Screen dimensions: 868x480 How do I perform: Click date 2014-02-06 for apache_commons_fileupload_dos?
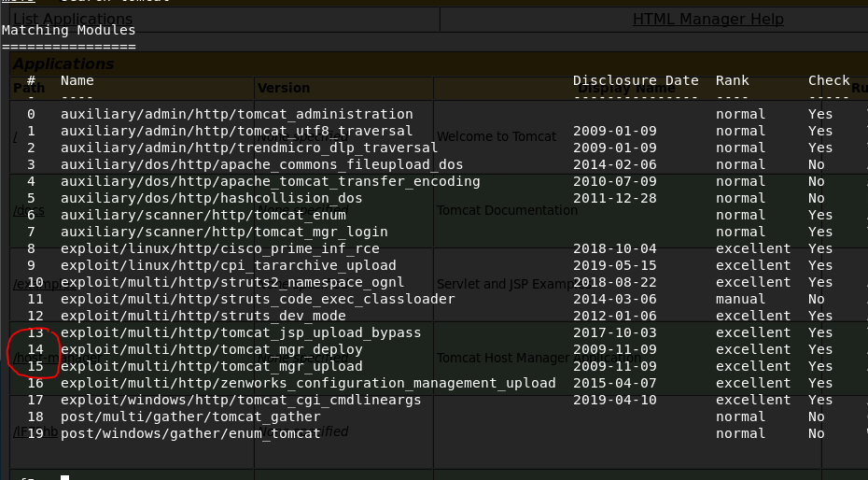coord(614,164)
